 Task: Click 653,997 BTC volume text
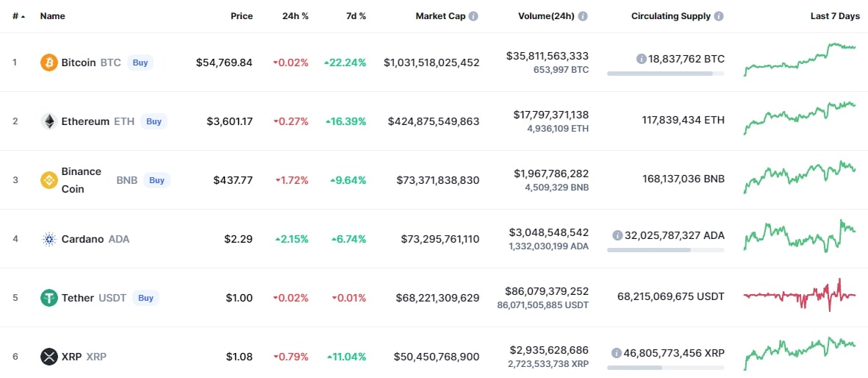tap(560, 70)
